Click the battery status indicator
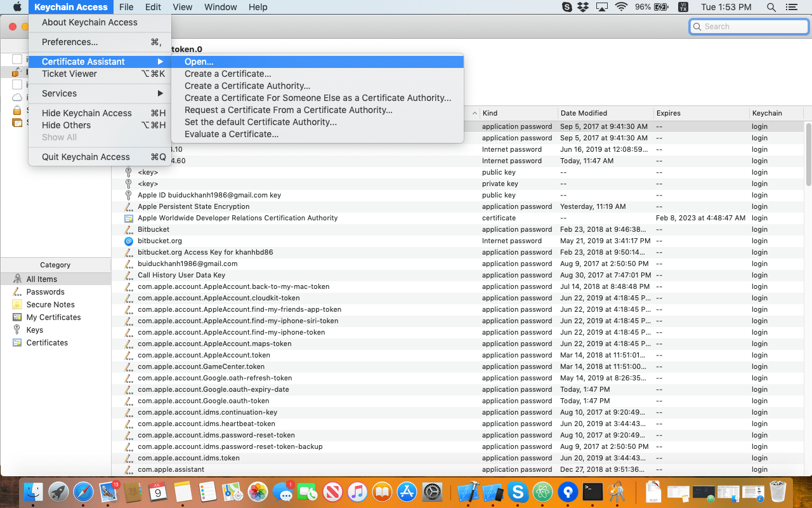 (651, 7)
